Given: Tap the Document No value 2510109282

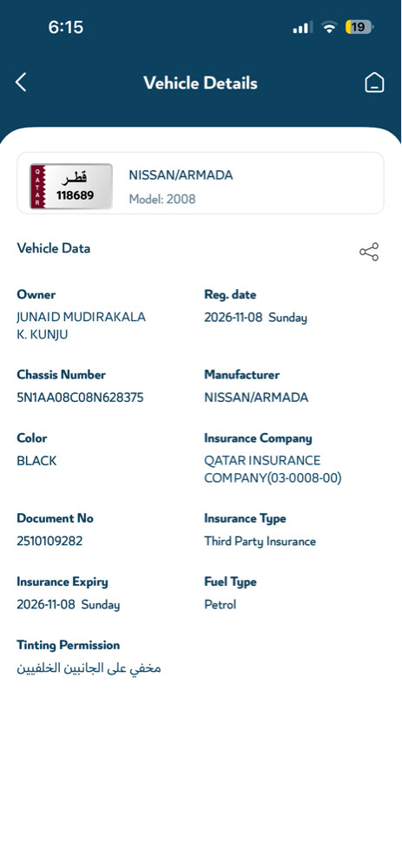Looking at the screenshot, I should 49,541.
